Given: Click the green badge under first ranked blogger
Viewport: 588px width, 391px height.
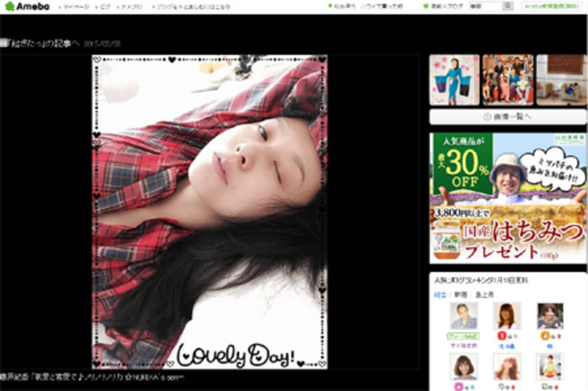Looking at the screenshot, I should (463, 336).
